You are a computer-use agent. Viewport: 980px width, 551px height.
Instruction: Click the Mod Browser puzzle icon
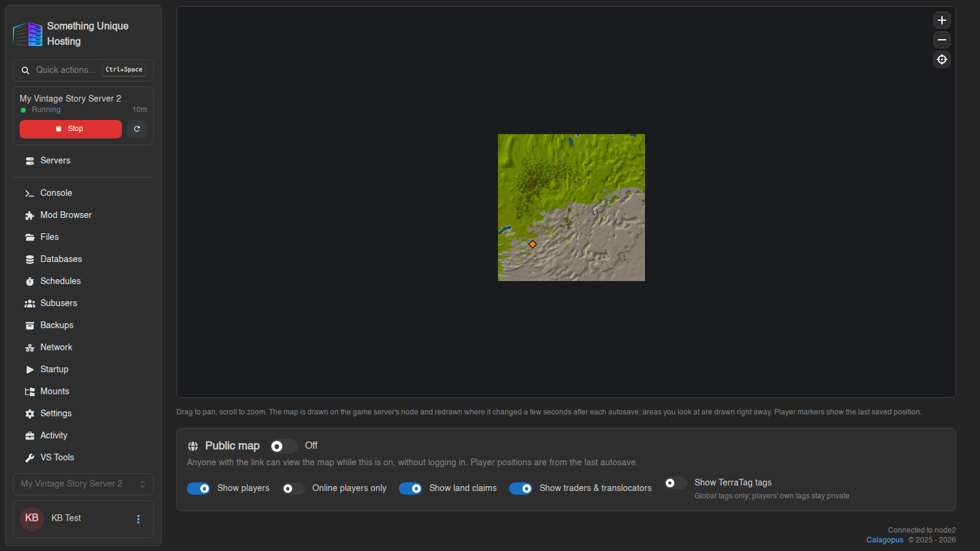point(29,216)
